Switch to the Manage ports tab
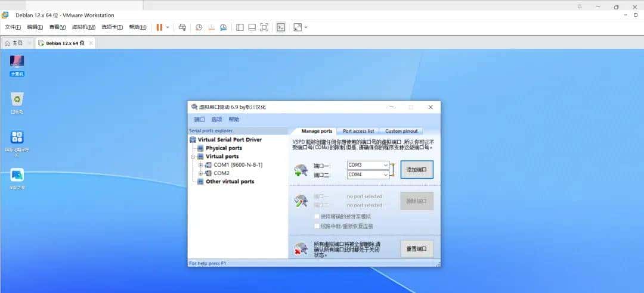The width and height of the screenshot is (644, 293). tap(317, 131)
